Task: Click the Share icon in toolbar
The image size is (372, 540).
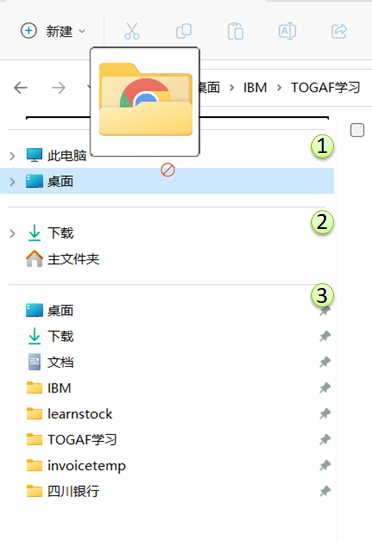Action: click(339, 31)
